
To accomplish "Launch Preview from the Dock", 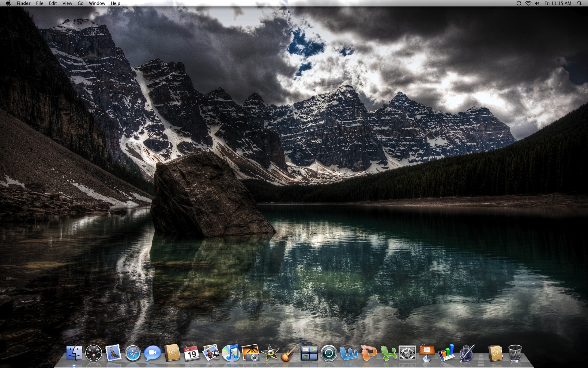I will (x=211, y=353).
